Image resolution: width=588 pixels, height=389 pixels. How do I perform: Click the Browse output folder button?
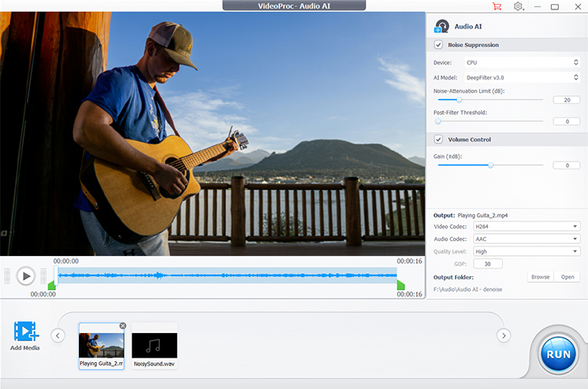pos(540,277)
